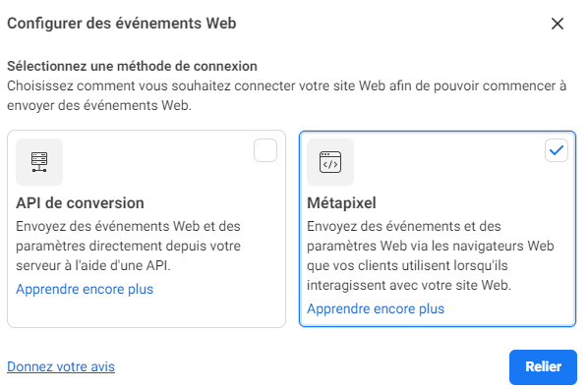Check the API de conversion checkbox
The height and width of the screenshot is (389, 588).
tap(265, 150)
